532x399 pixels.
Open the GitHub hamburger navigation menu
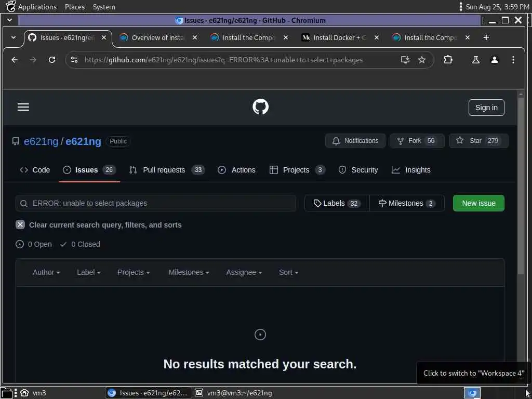click(x=23, y=107)
